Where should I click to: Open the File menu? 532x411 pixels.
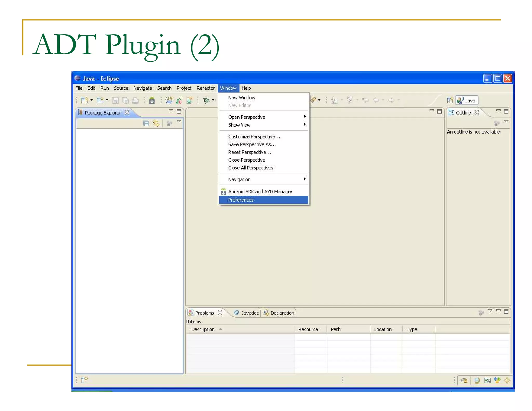click(79, 88)
